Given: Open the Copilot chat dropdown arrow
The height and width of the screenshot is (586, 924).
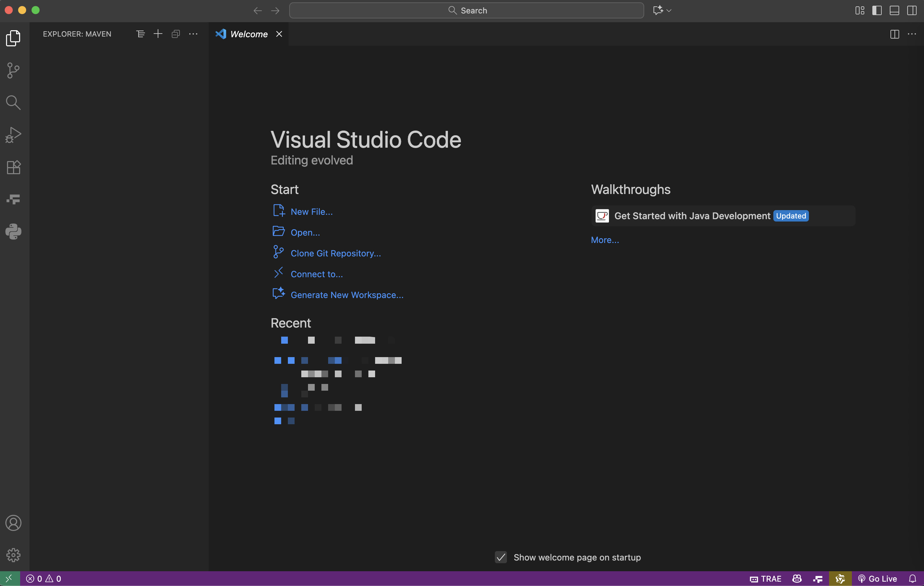Looking at the screenshot, I should (x=669, y=10).
